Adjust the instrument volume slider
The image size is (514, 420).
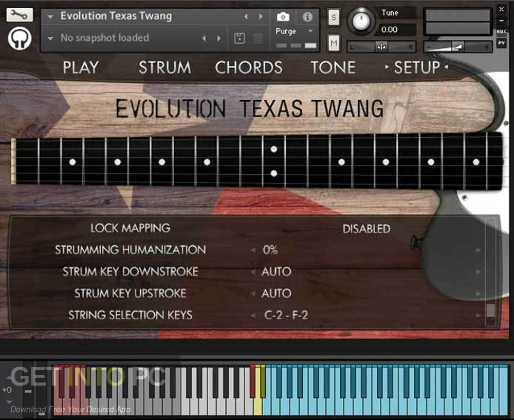click(458, 47)
